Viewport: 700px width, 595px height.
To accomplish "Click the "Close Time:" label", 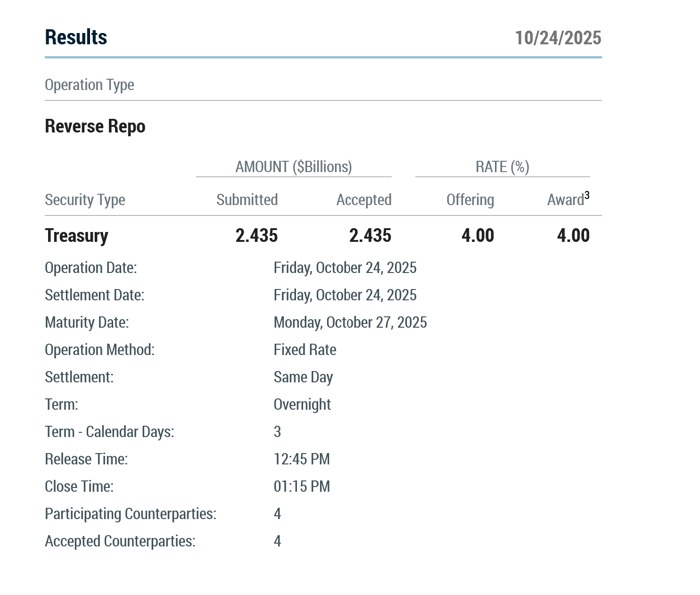I will tap(79, 487).
